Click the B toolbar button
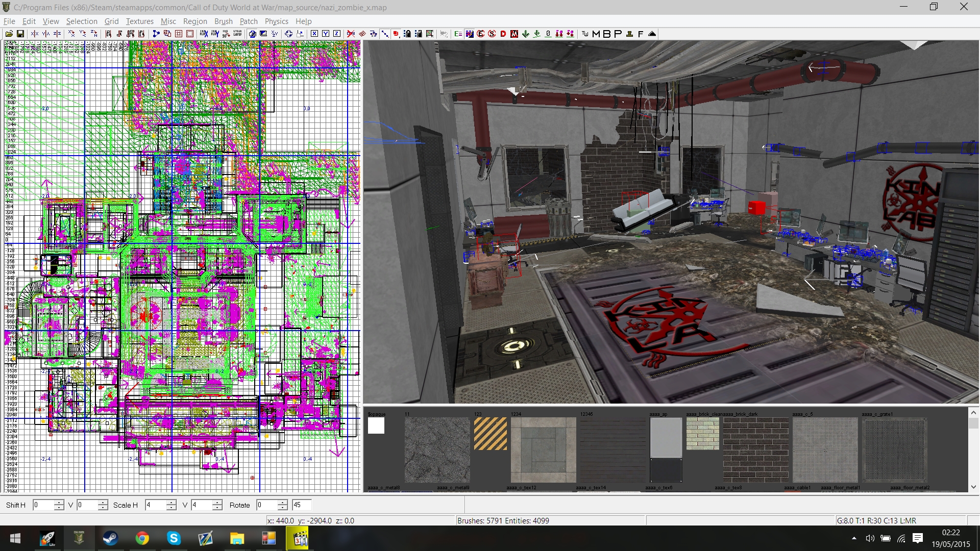980x551 pixels. point(607,34)
